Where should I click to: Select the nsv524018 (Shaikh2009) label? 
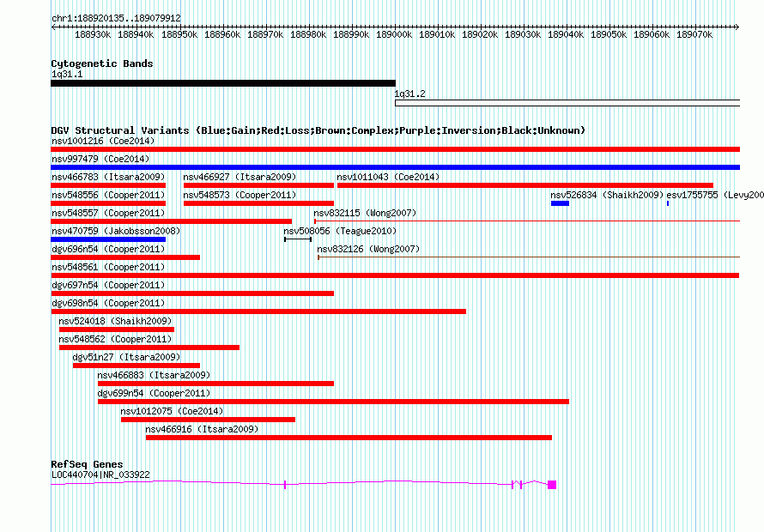pos(116,321)
